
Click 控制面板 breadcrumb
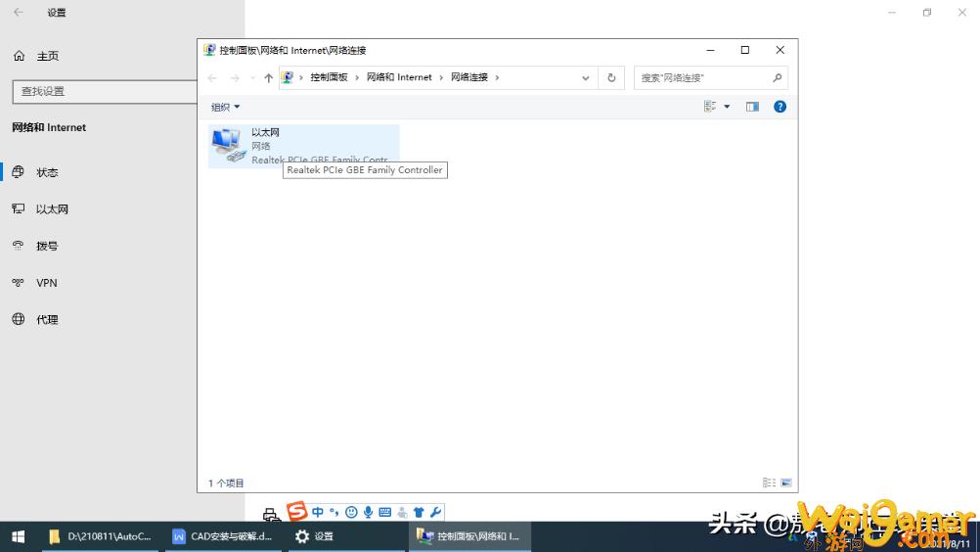329,77
